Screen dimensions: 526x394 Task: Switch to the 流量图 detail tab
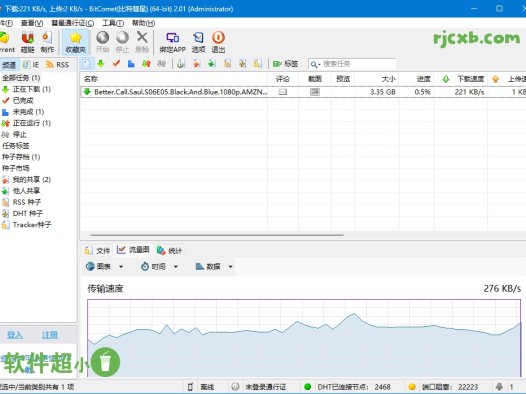click(x=133, y=250)
